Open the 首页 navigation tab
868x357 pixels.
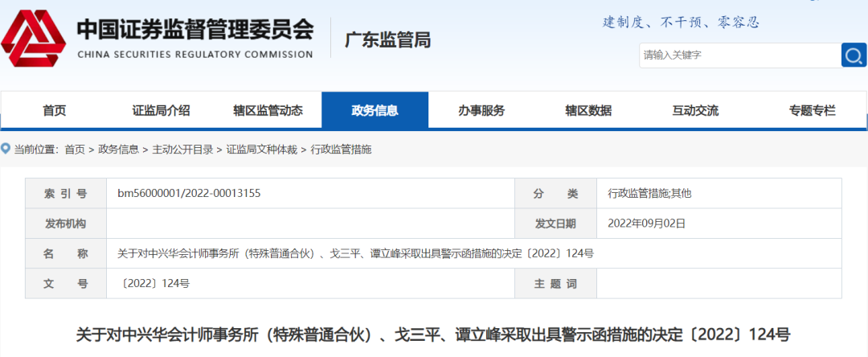point(55,111)
